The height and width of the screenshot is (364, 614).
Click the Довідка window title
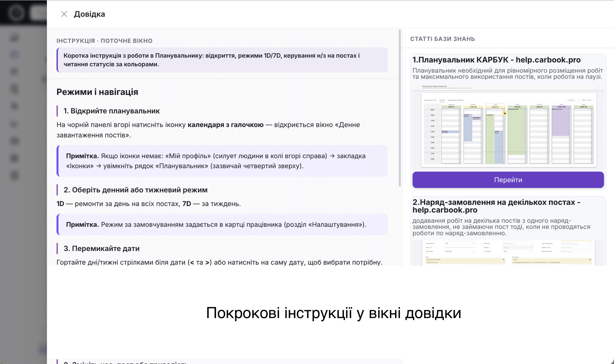coord(89,14)
